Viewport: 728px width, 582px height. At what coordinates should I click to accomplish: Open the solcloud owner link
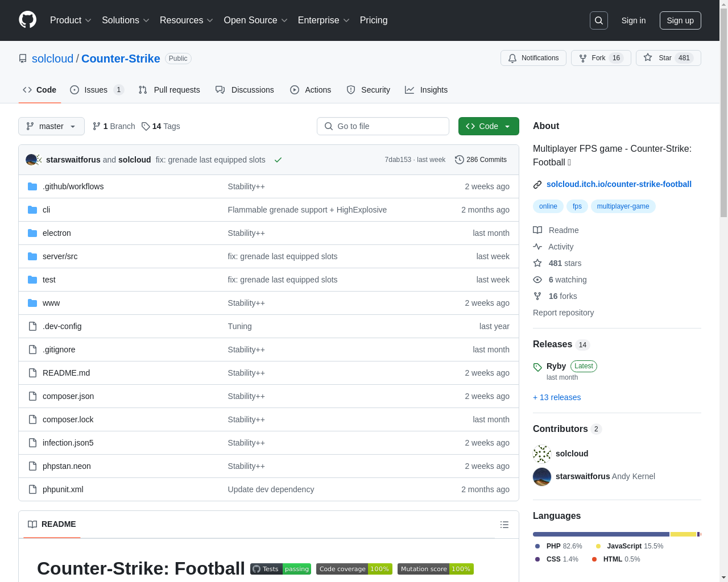pyautogui.click(x=52, y=59)
